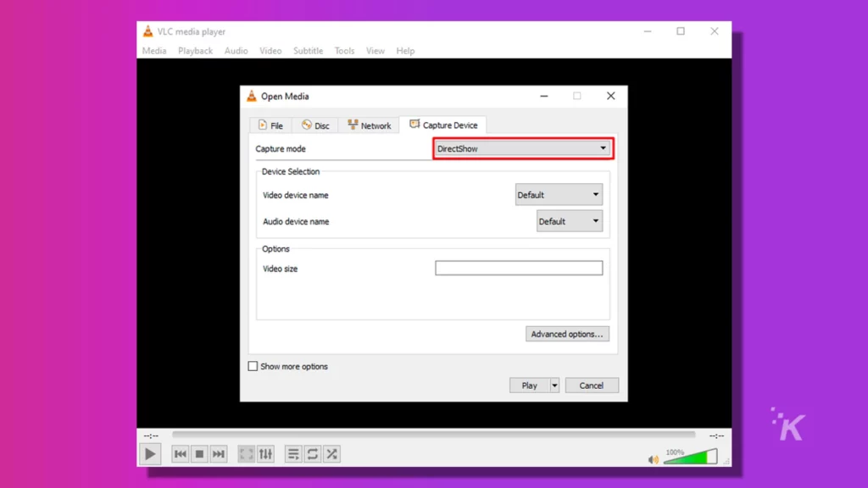This screenshot has height=488, width=868.
Task: Switch to the Network tab
Action: [370, 125]
